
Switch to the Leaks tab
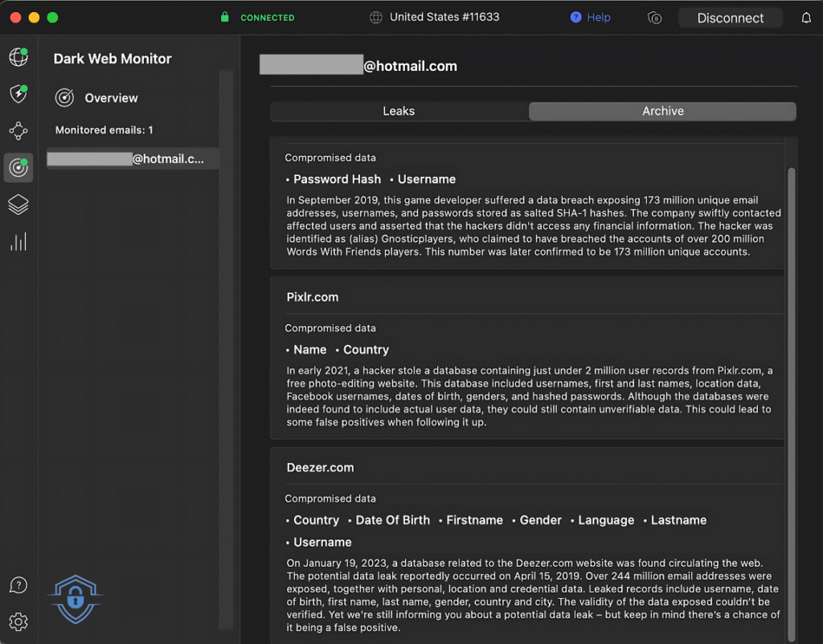399,111
